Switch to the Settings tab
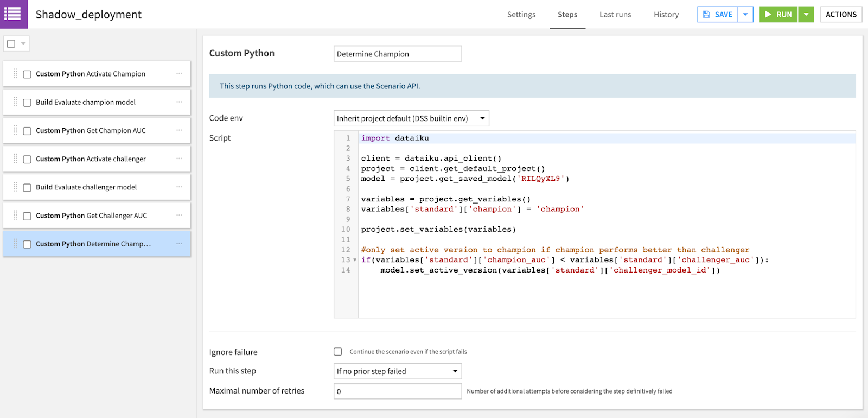The width and height of the screenshot is (868, 418). click(x=521, y=15)
